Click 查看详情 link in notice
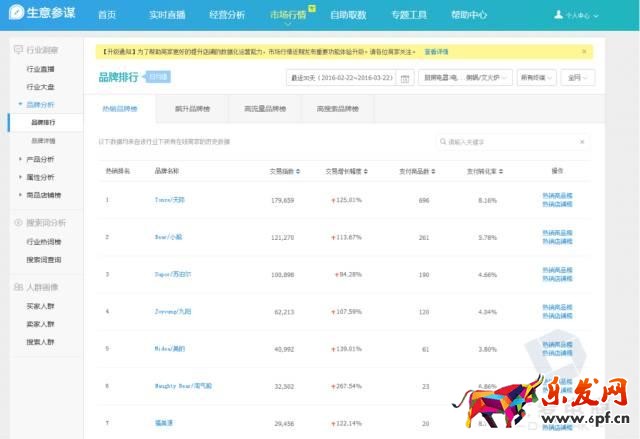 pos(436,50)
